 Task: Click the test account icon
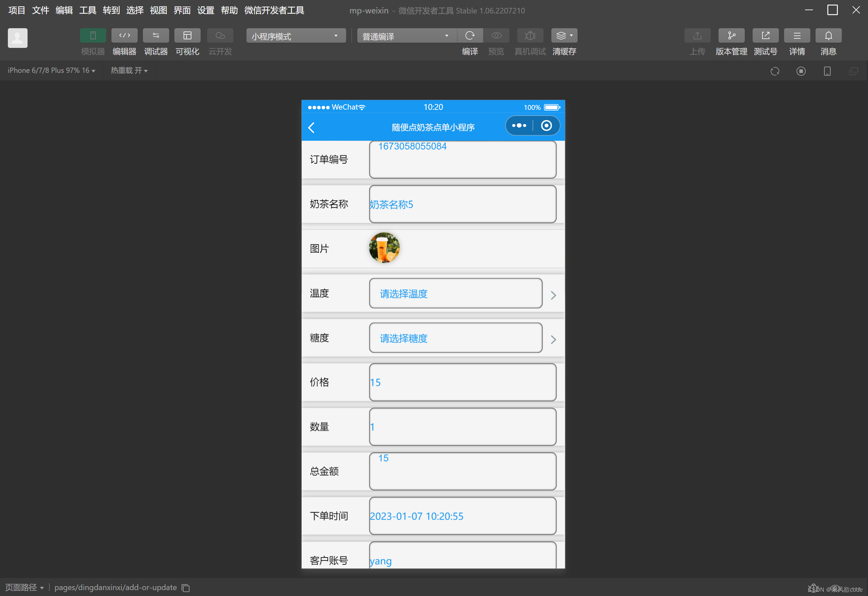pos(765,35)
